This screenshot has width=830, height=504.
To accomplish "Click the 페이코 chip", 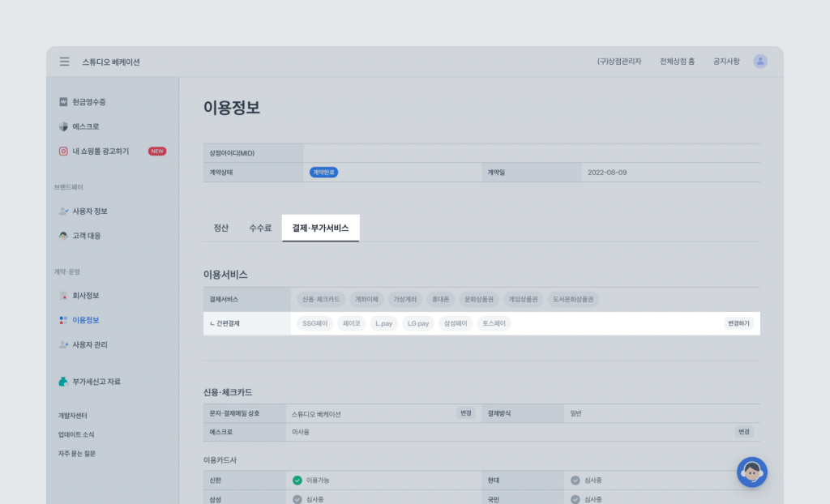I will pyautogui.click(x=352, y=323).
